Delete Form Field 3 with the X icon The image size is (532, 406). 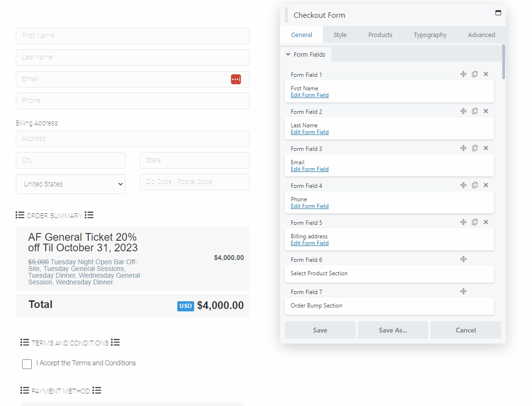coord(486,148)
